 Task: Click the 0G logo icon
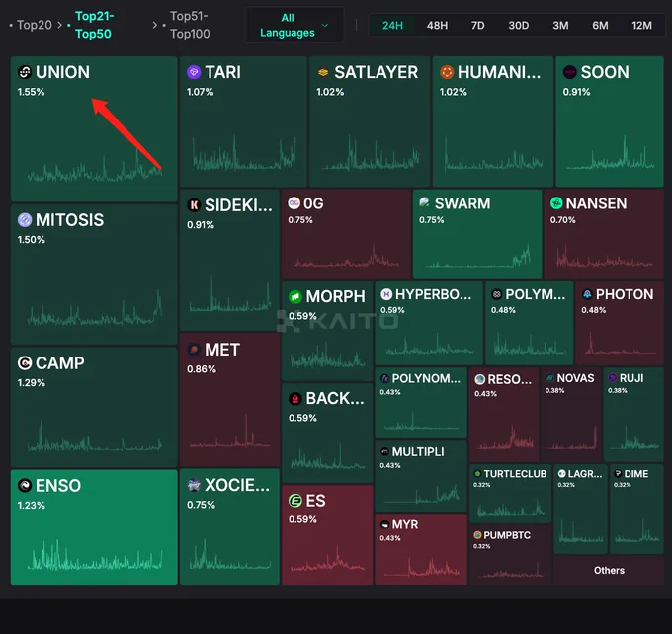click(294, 203)
